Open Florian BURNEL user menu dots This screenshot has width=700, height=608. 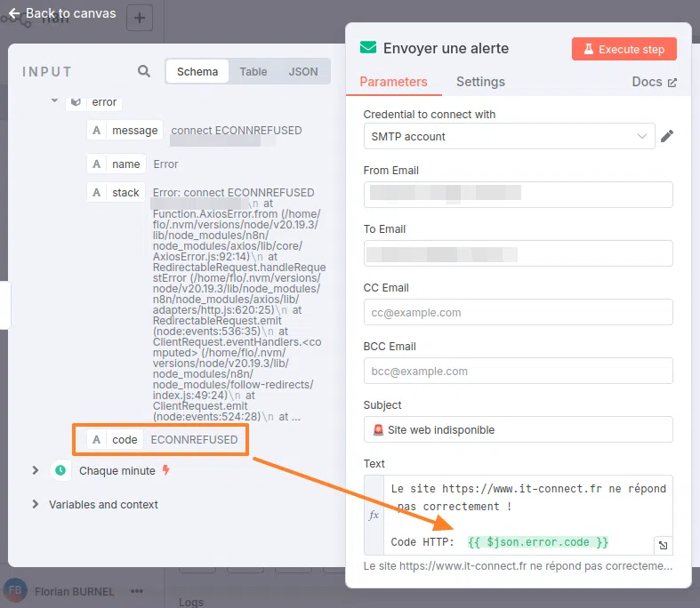[x=137, y=591]
